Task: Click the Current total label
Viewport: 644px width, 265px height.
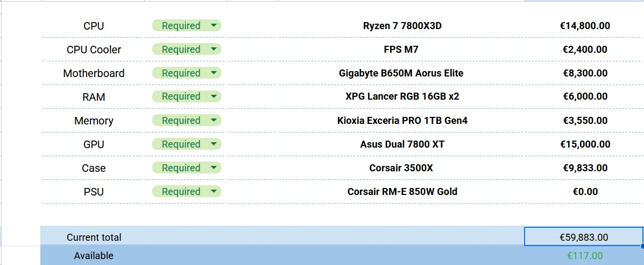Action: 94,238
